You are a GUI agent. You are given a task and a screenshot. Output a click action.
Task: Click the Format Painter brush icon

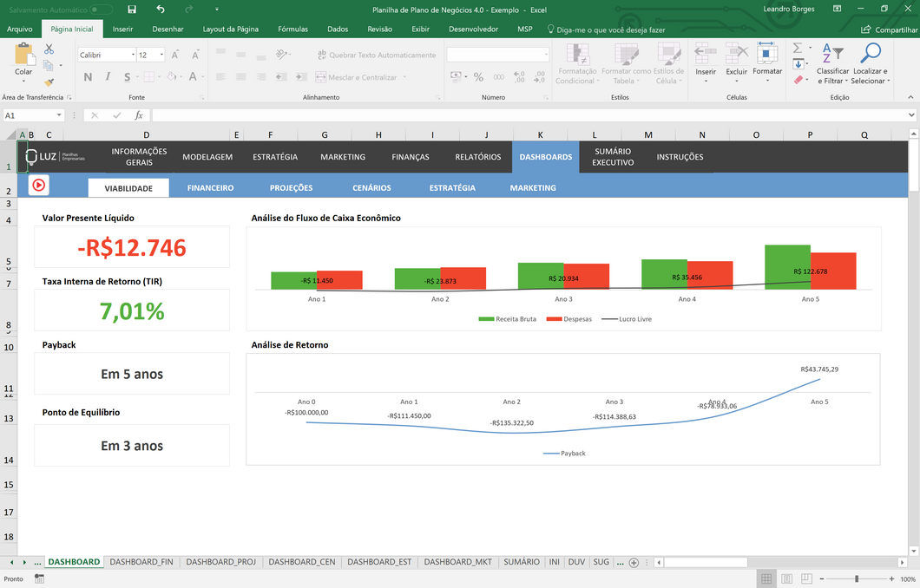(49, 82)
